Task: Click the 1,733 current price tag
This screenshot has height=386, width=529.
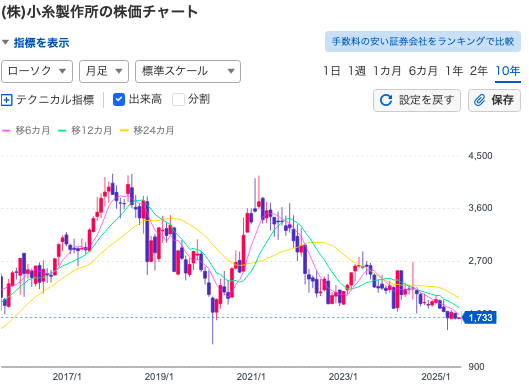Action: click(x=479, y=318)
